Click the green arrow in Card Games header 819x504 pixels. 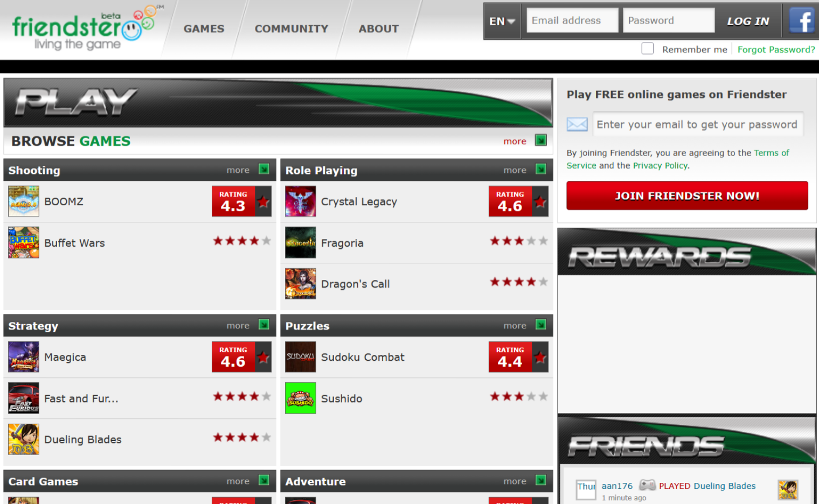click(x=264, y=480)
